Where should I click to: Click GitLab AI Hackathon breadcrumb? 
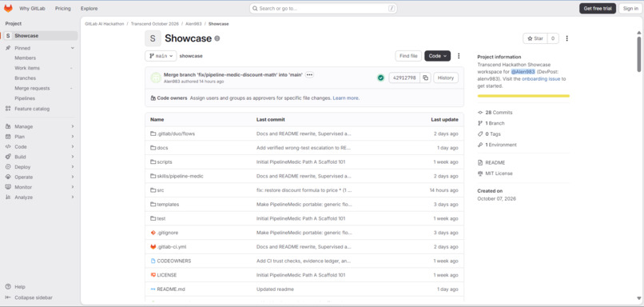tap(105, 24)
